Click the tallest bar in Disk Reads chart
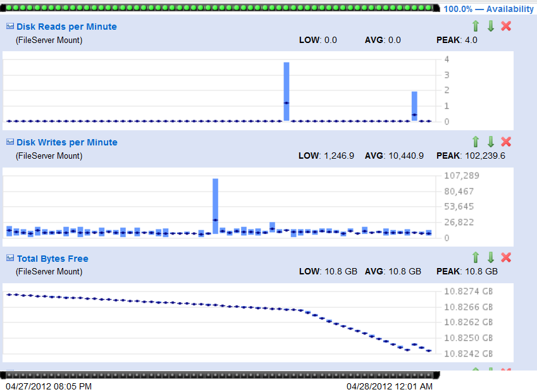Screen dimensions: 537x392 click(287, 91)
